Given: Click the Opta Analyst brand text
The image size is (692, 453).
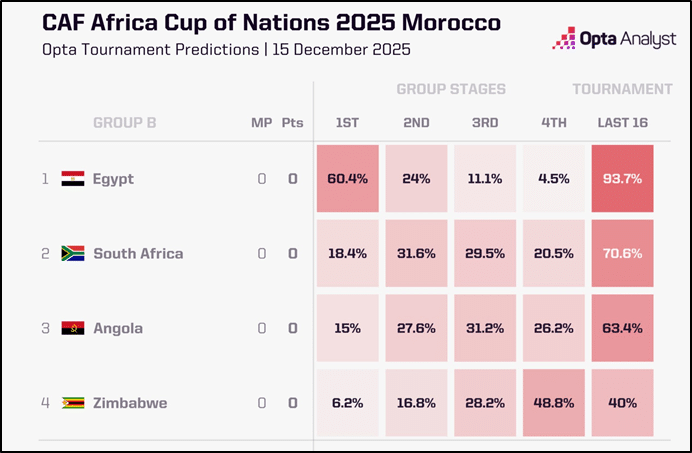Looking at the screenshot, I should 627,40.
